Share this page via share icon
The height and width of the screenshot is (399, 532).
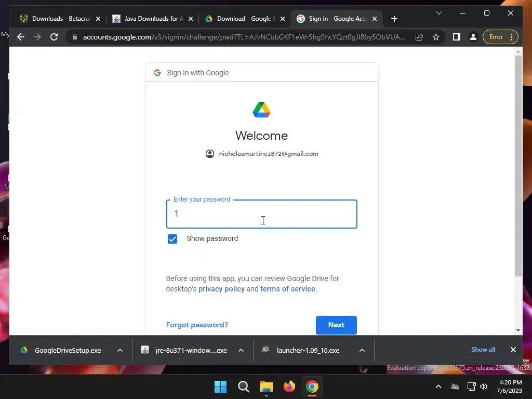pyautogui.click(x=419, y=37)
